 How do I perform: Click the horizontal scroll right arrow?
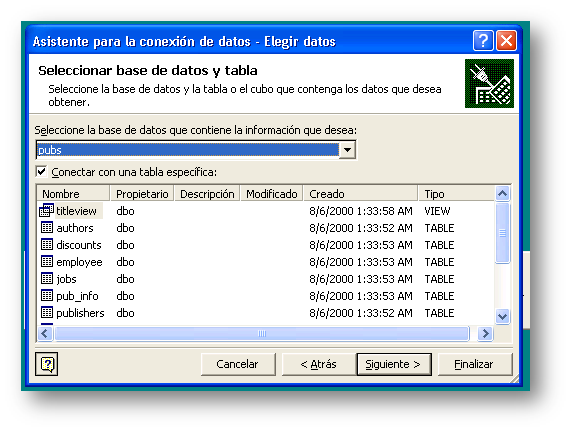click(485, 333)
